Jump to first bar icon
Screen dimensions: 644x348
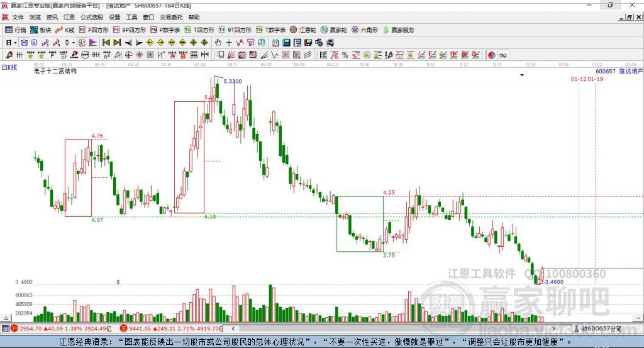106,43
